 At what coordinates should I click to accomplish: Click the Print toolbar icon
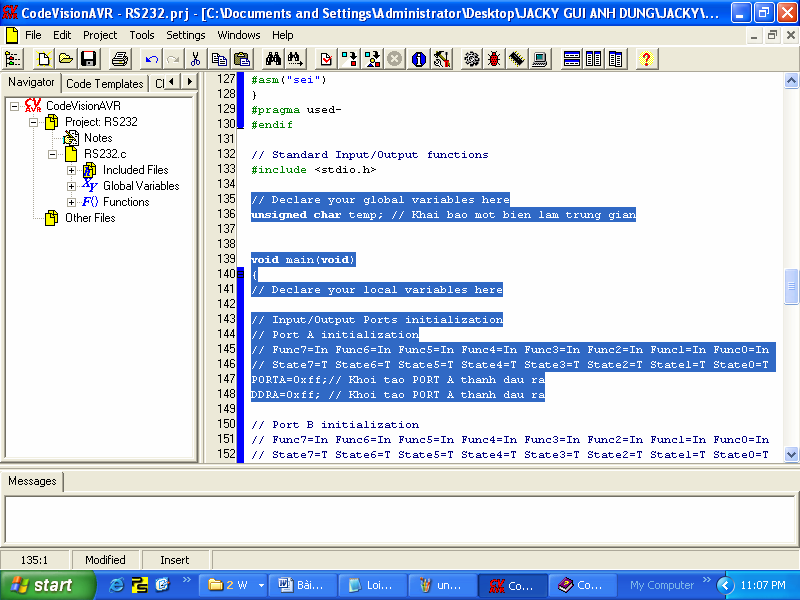click(119, 59)
